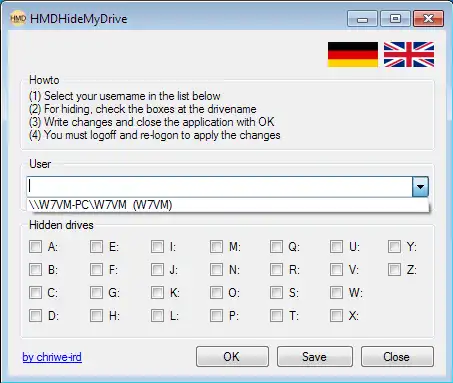
Task: Hide the O: drive checkbox
Action: pyautogui.click(x=216, y=293)
